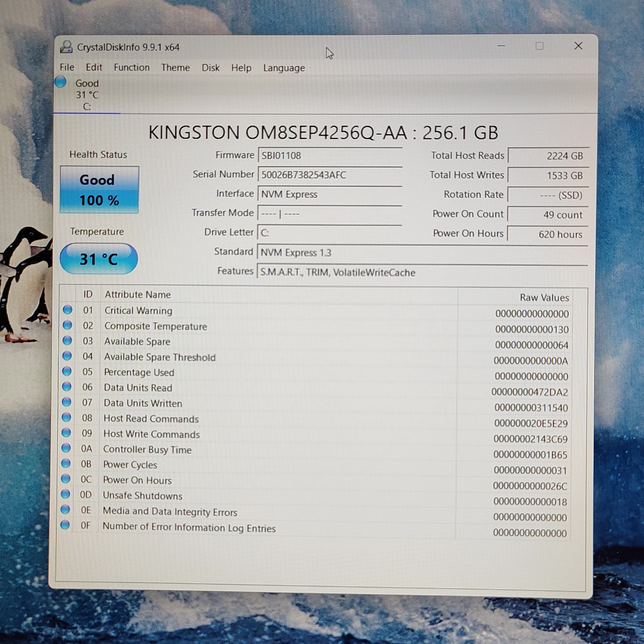Click the KINGSTON OM8SEP4256Q-AA disk title
The height and width of the screenshot is (644, 644).
point(323,133)
